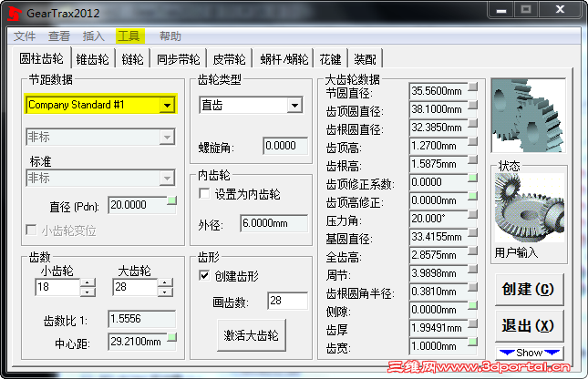Click the 压力角 value 20.000°

click(x=438, y=218)
